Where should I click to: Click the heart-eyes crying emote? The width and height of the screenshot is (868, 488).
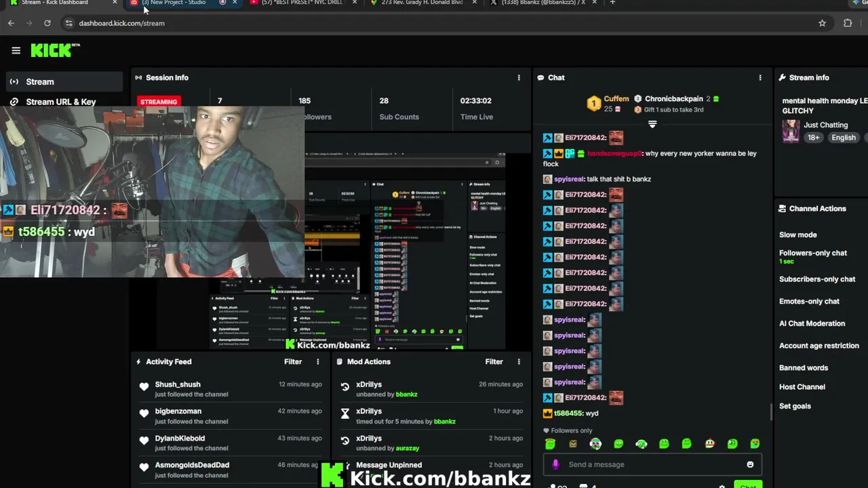755,444
